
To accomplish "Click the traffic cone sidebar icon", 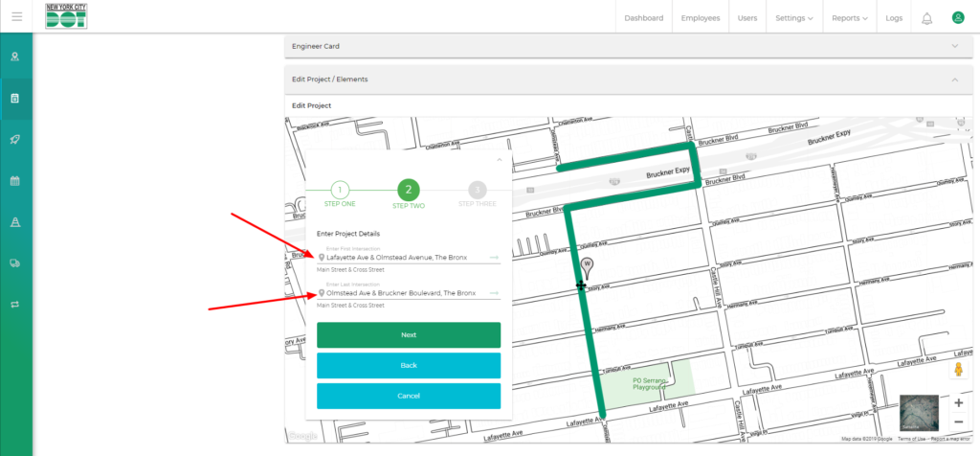I will pyautogui.click(x=15, y=221).
